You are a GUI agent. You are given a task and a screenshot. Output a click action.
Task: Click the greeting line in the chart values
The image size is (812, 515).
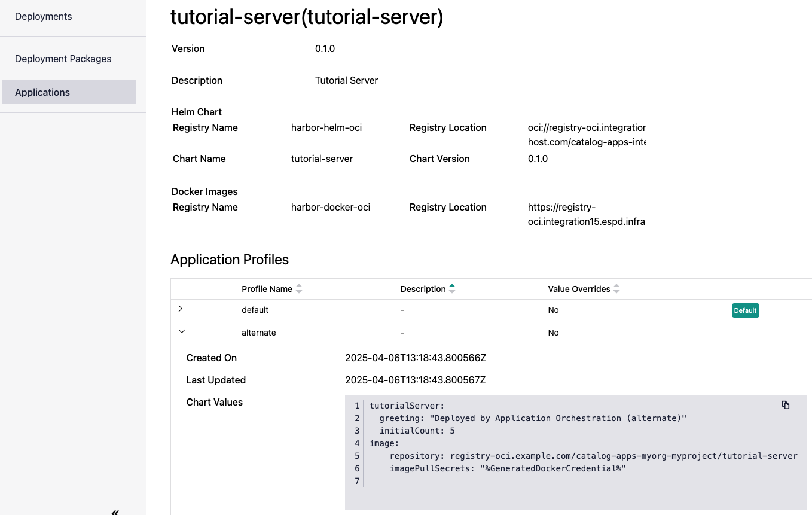pos(532,418)
